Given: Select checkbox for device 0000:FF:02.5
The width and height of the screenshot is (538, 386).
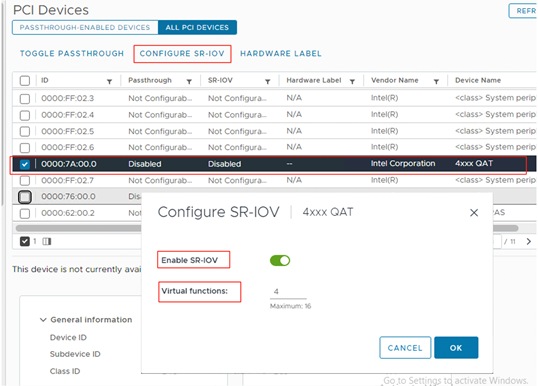Looking at the screenshot, I should pyautogui.click(x=25, y=131).
